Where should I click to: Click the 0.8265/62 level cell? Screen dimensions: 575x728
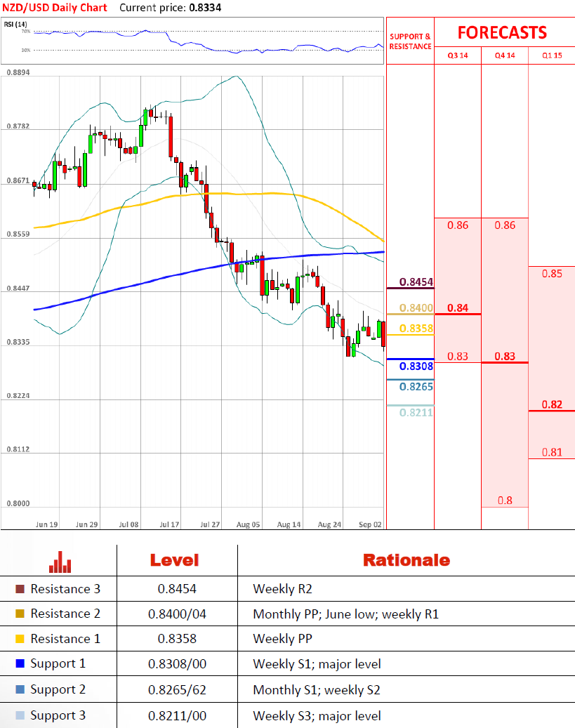[x=177, y=690]
